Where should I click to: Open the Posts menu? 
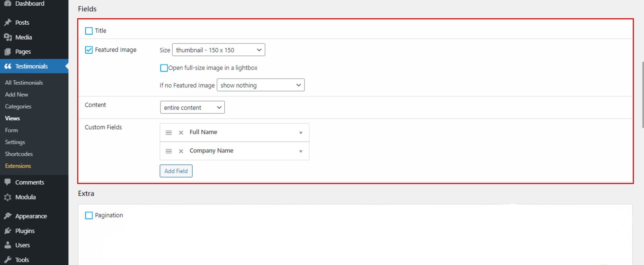[22, 23]
